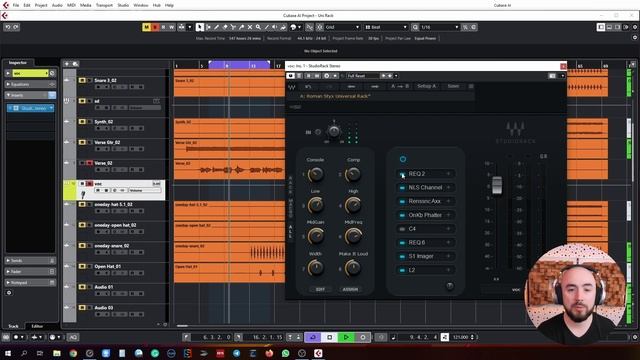
Task: Switch to the Editor tab at bottom
Action: pyautogui.click(x=37, y=326)
